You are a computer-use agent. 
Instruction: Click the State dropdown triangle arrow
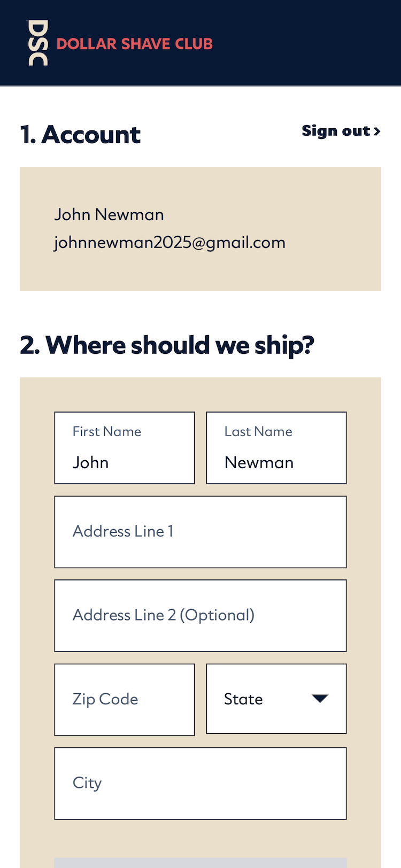point(320,699)
